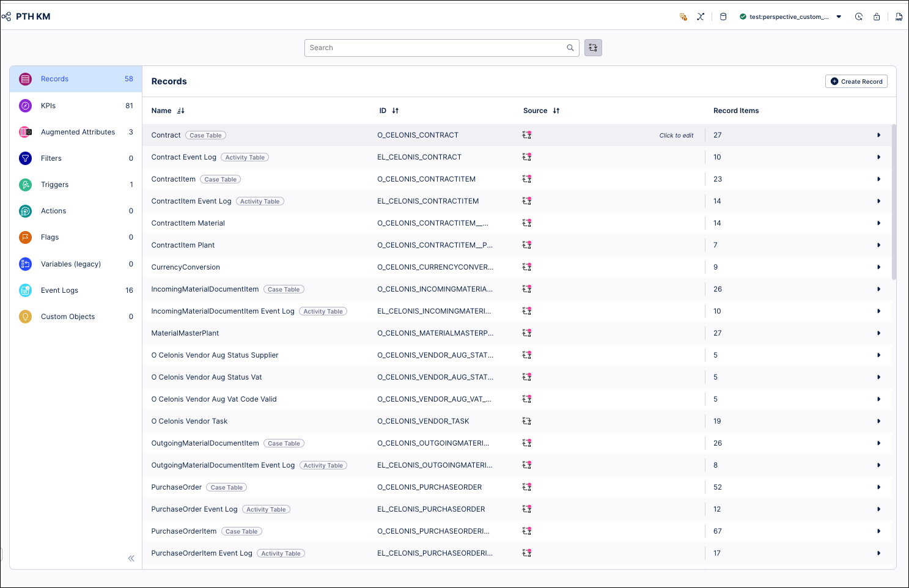Click ID O_CELONIS_CONTRACTITEM
The height and width of the screenshot is (588, 909).
click(x=426, y=179)
